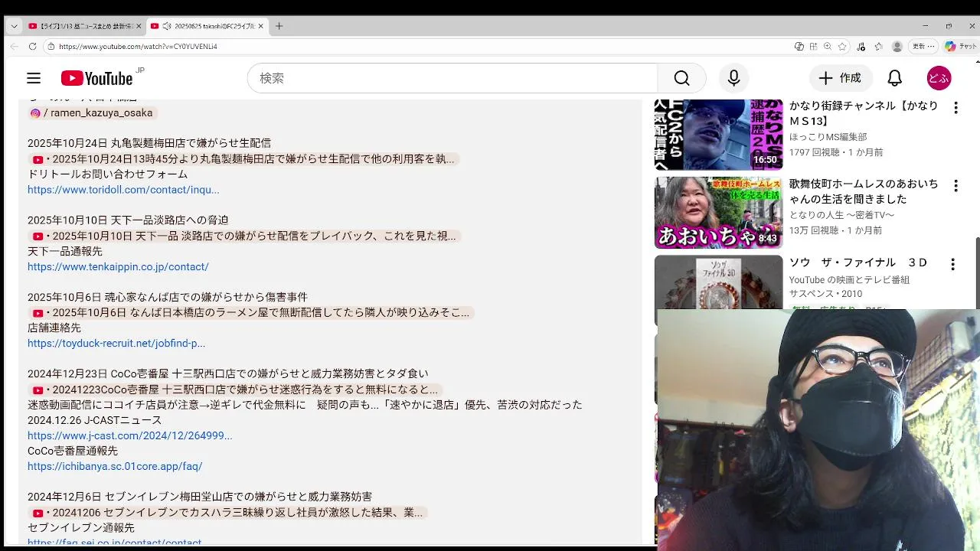Close the ライブ ニュースまとめ tab
The image size is (980, 551).
click(139, 26)
